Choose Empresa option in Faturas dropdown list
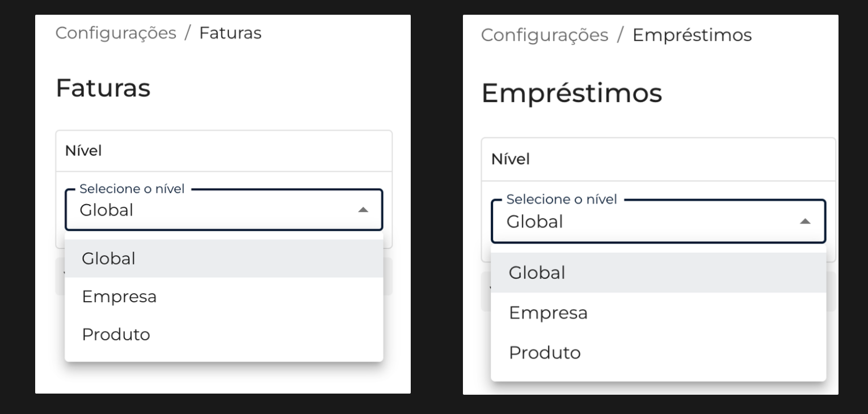The image size is (868, 414). click(x=119, y=297)
